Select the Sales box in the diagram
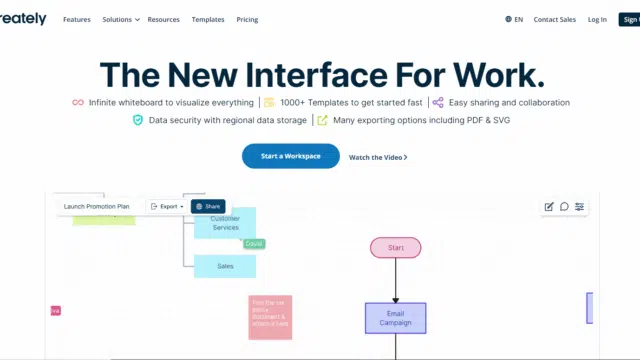 tap(225, 266)
